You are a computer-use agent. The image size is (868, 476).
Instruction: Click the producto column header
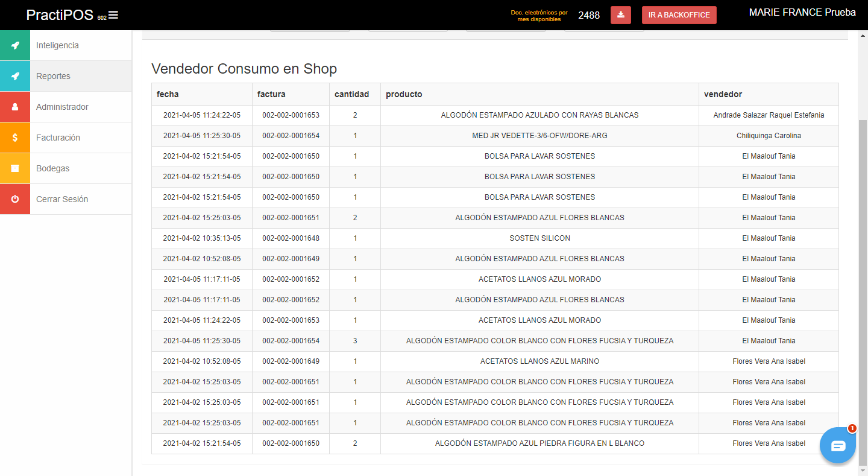tap(404, 94)
